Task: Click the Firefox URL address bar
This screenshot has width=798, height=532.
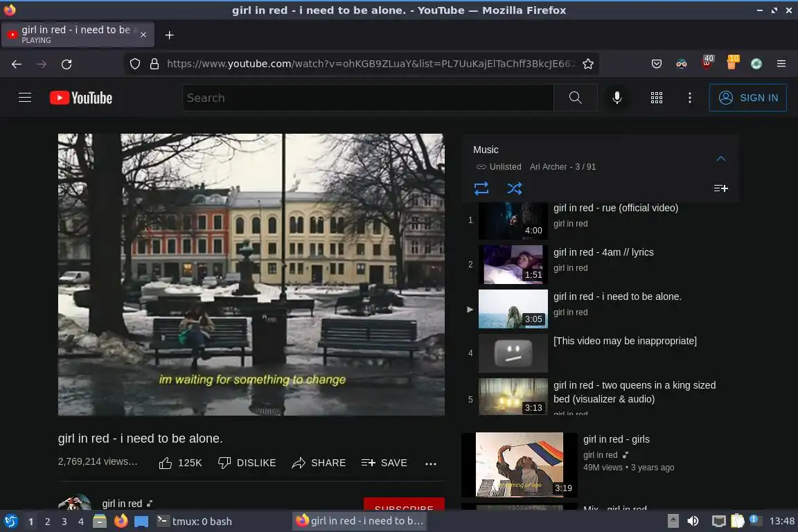Action: [x=371, y=64]
